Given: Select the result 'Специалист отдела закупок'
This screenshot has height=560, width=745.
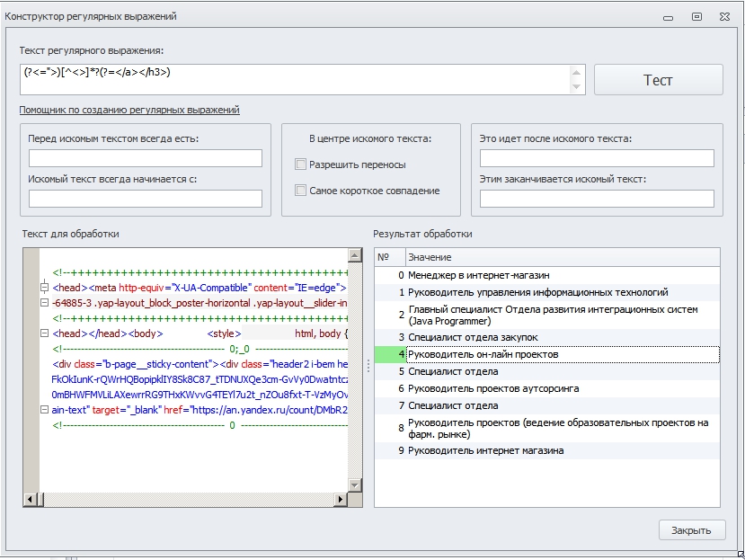Looking at the screenshot, I should (x=547, y=337).
